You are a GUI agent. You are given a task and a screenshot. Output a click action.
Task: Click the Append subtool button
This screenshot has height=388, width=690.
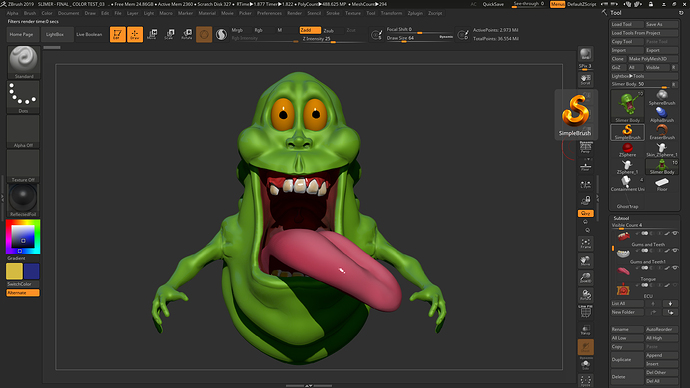[x=662, y=355]
